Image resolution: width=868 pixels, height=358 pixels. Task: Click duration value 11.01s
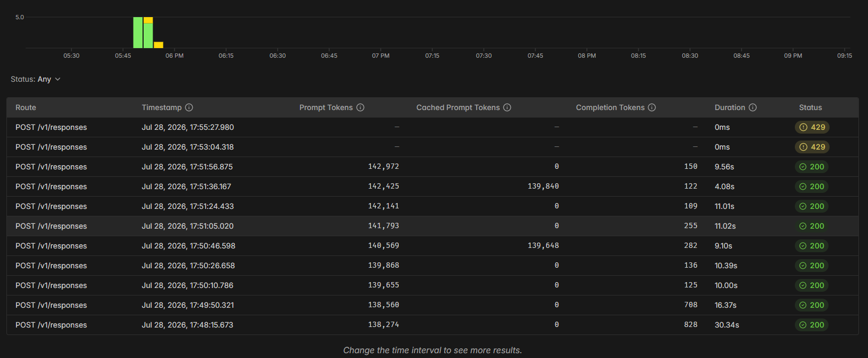(724, 206)
